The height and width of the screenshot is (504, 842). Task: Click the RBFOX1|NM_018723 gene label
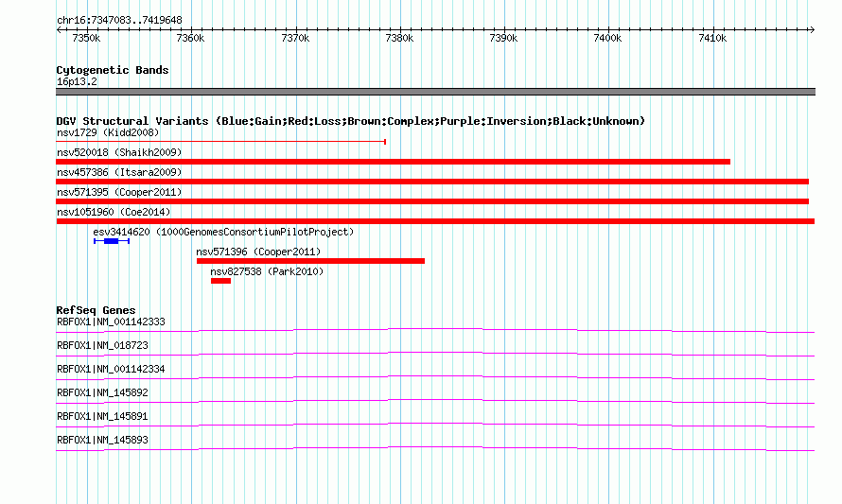[x=102, y=346]
